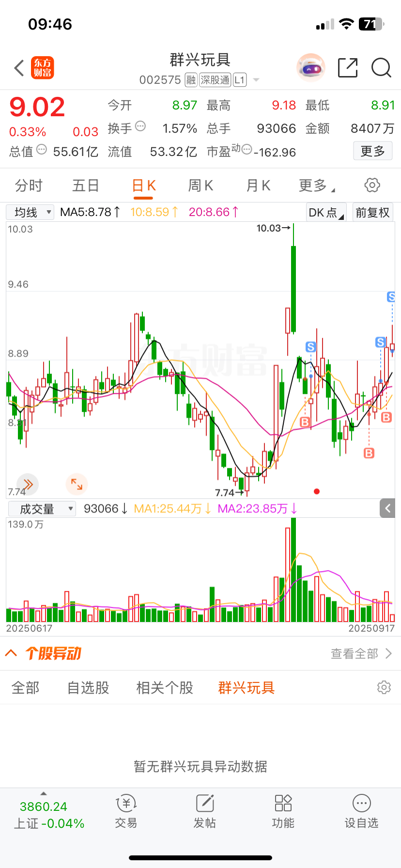Tap the gray side-panel collapse arrow
Image resolution: width=401 pixels, height=868 pixels.
pyautogui.click(x=387, y=508)
